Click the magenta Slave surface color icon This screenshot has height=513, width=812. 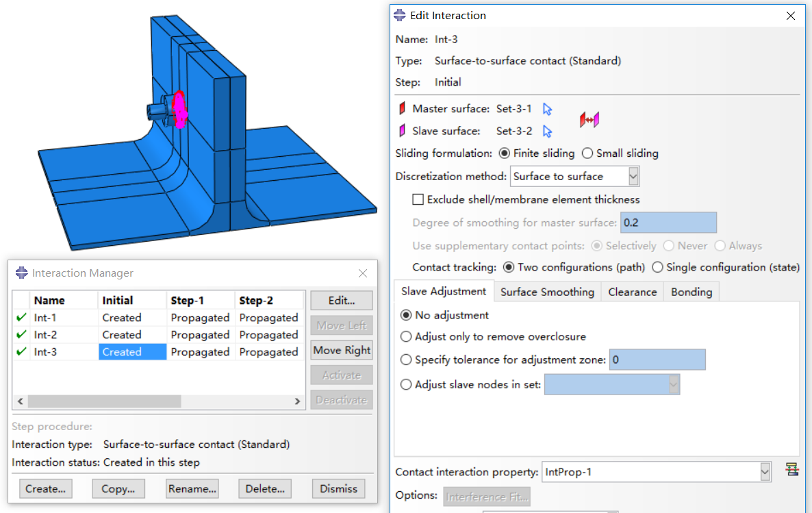[x=402, y=131]
